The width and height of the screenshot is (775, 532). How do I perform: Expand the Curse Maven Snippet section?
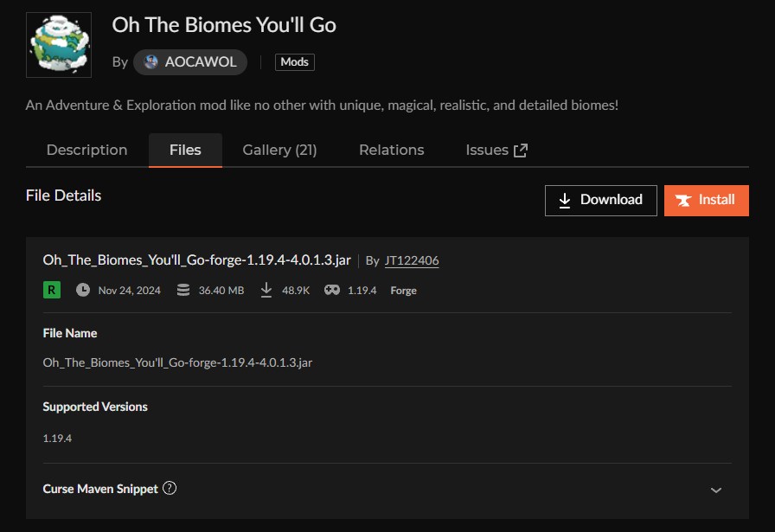715,490
